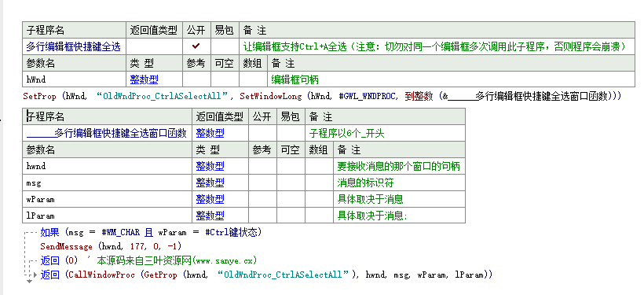Place the cursor on the SendMessage line
Viewport: 644px width, 295px height.
(x=111, y=246)
